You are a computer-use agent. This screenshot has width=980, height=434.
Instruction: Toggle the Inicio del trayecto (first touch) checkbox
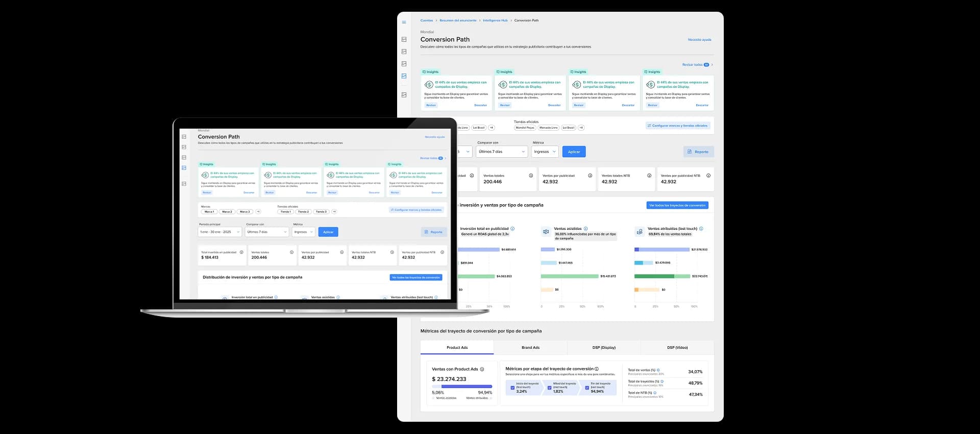(x=512, y=388)
